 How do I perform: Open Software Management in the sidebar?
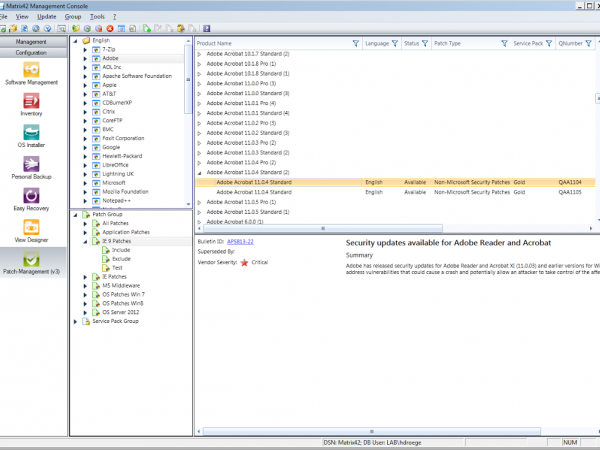(31, 73)
